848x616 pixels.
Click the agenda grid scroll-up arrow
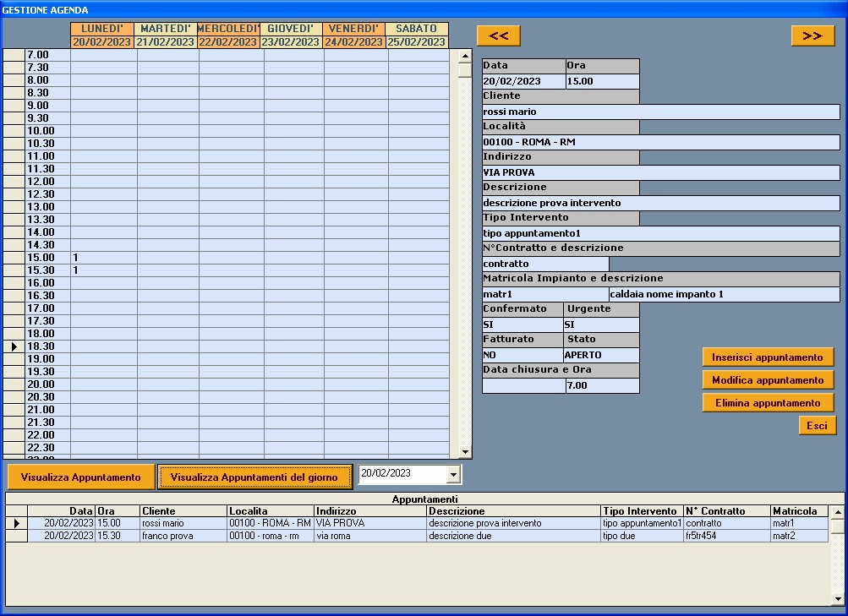tap(464, 56)
